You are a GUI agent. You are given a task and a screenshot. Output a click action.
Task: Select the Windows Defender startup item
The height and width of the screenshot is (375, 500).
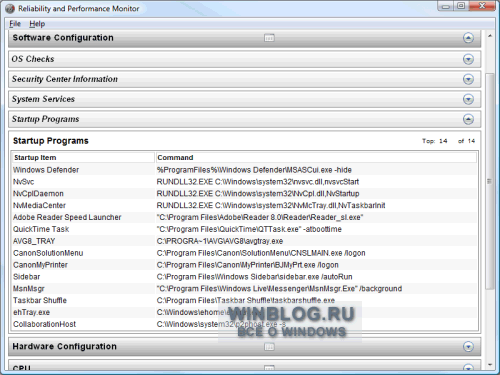pos(46,170)
